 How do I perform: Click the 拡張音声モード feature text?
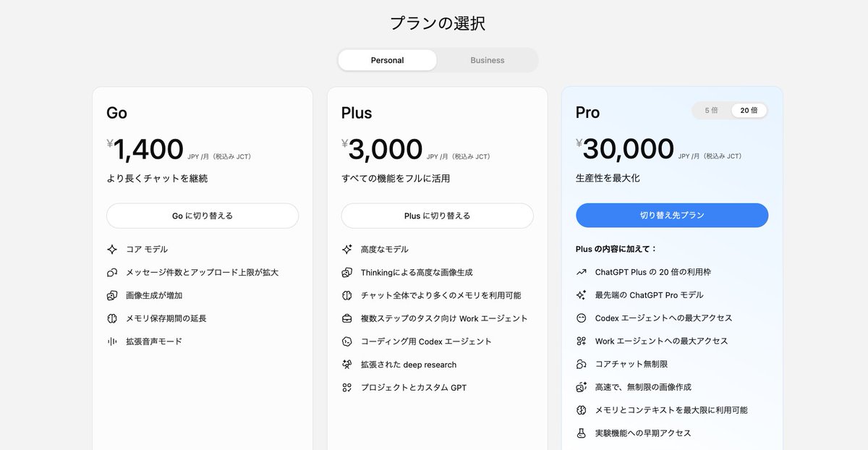click(154, 341)
